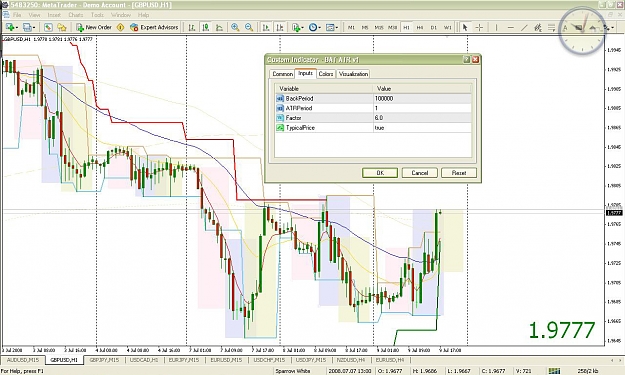Image resolution: width=625 pixels, height=375 pixels.
Task: Select the arrow cursor tool
Action: 465,27
